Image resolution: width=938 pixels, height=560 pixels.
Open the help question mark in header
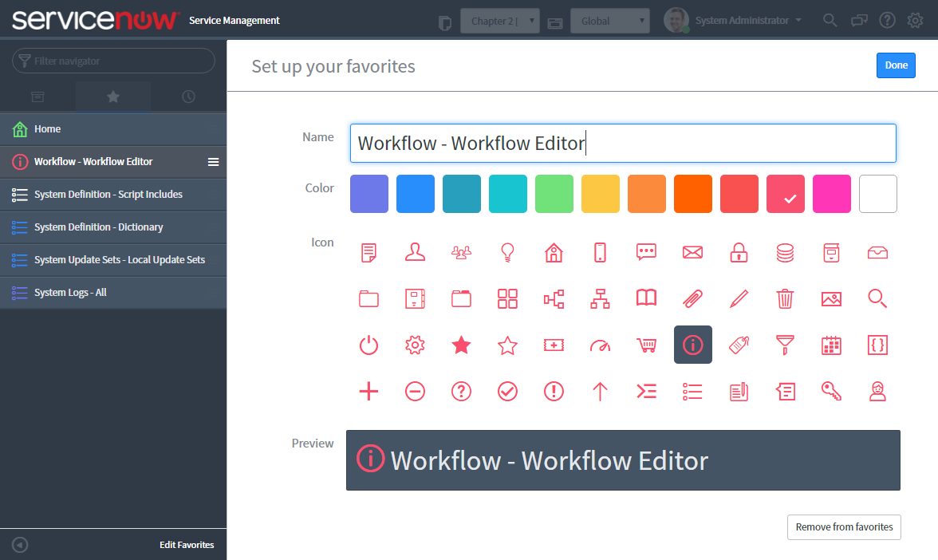(887, 21)
